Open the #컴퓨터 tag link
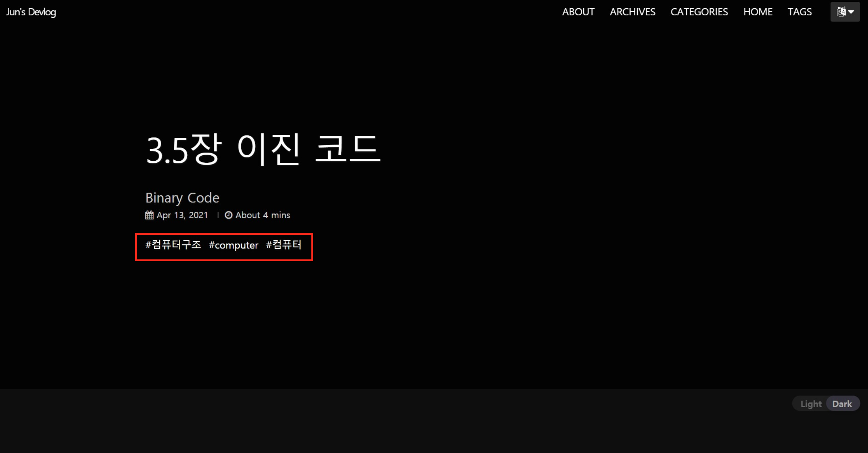Image resolution: width=868 pixels, height=453 pixels. click(283, 245)
